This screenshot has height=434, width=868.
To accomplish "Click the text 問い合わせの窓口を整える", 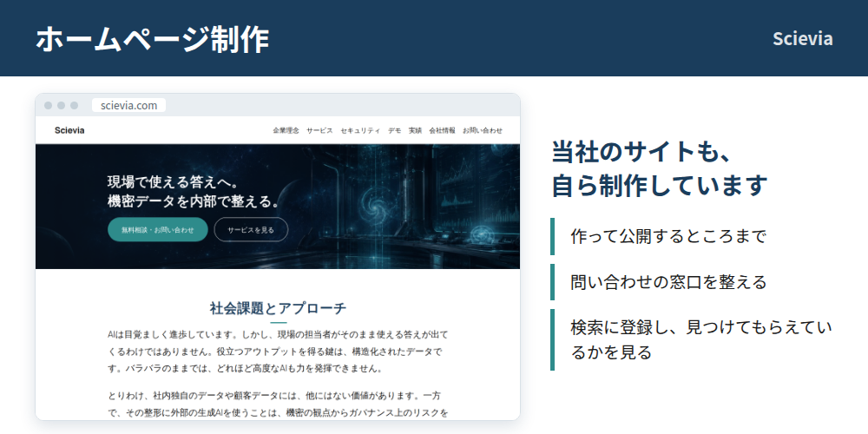I will (668, 282).
